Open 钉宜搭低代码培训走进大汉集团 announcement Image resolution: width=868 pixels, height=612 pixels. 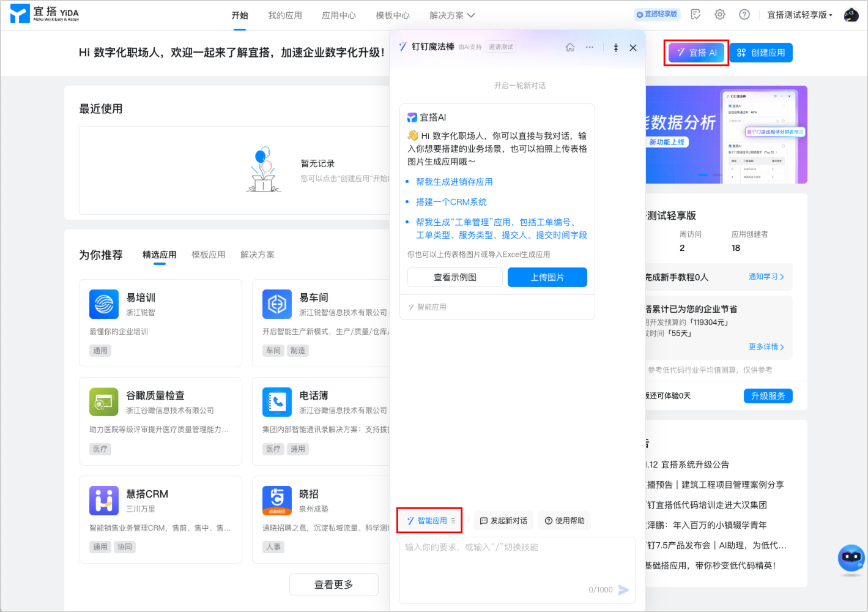click(707, 505)
